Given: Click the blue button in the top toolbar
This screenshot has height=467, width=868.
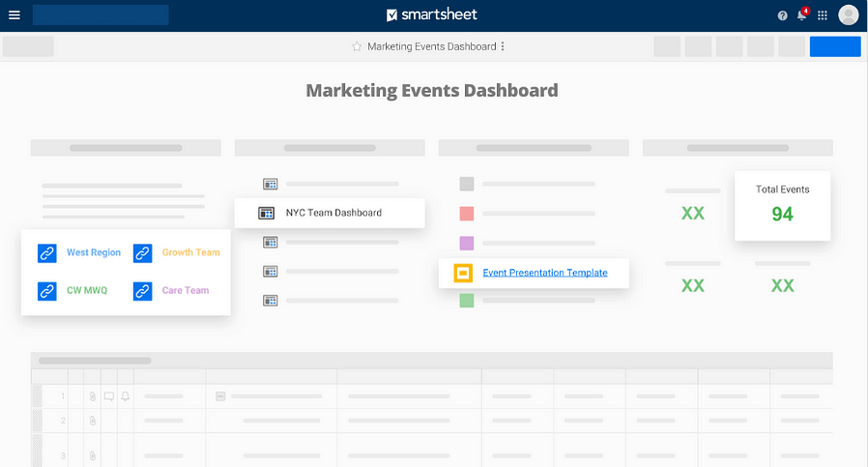Looking at the screenshot, I should click(835, 46).
